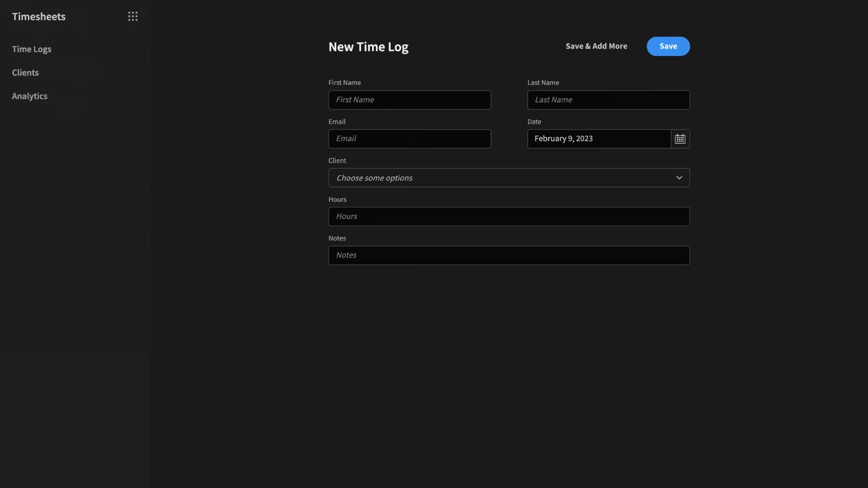Choose Save & Add More
This screenshot has width=868, height=488.
point(596,46)
